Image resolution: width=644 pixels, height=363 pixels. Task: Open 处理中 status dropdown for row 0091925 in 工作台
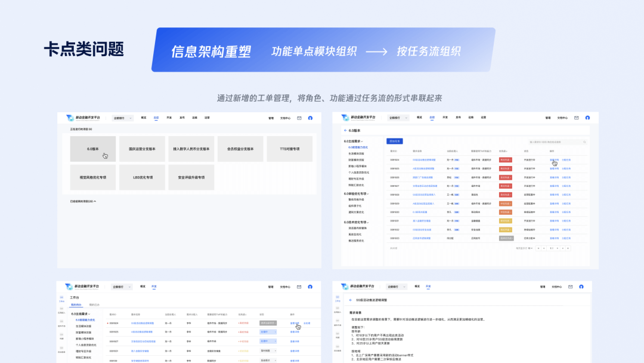pos(268,332)
